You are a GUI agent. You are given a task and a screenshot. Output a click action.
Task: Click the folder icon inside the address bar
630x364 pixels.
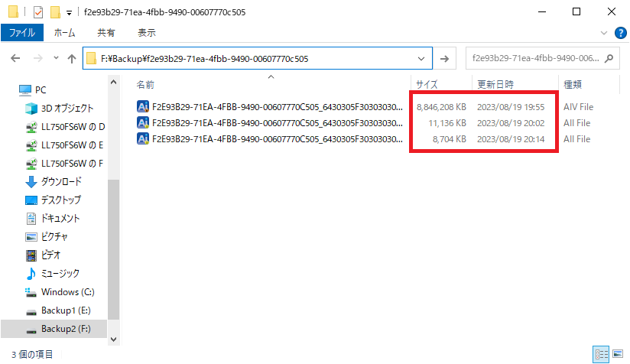click(92, 59)
